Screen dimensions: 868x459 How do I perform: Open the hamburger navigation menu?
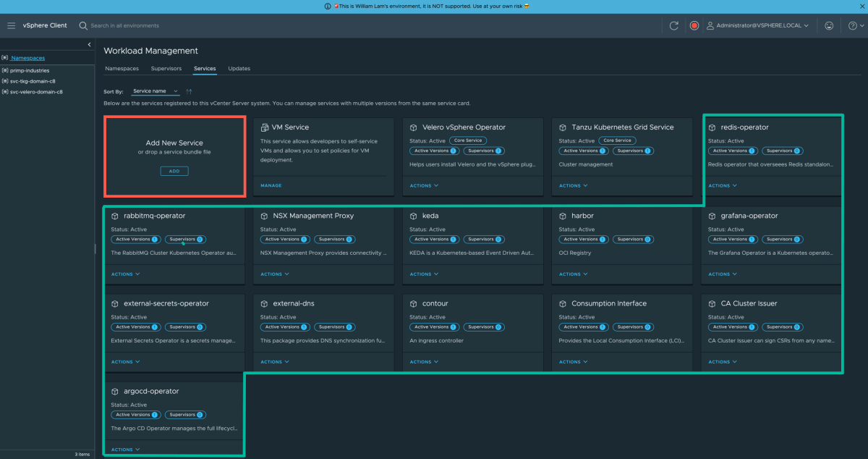point(11,25)
